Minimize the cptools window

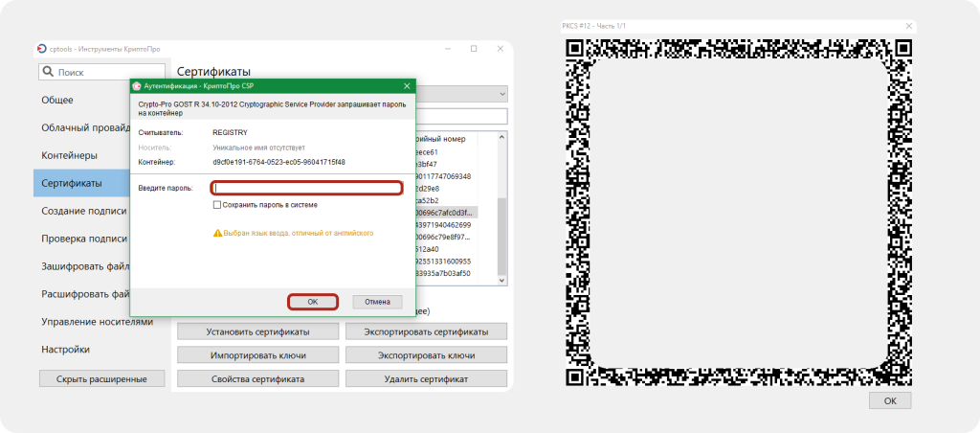[x=448, y=49]
